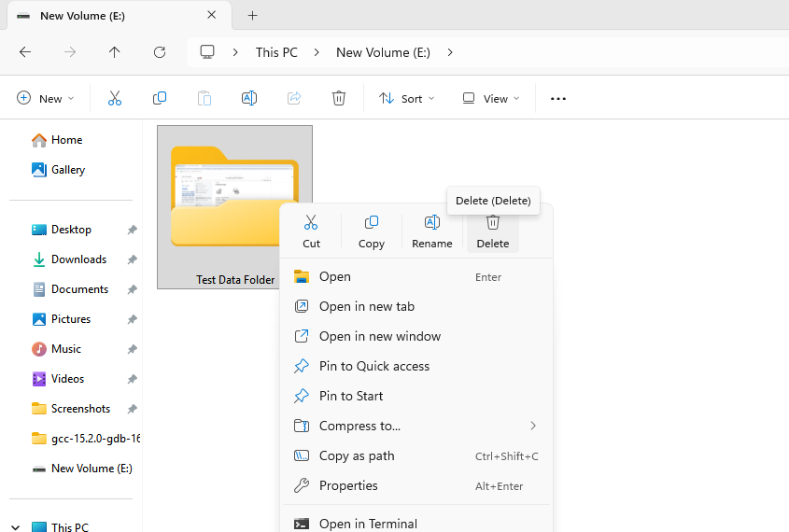This screenshot has width=789, height=532.
Task: Click the Rename icon in top toolbar
Action: coord(249,98)
